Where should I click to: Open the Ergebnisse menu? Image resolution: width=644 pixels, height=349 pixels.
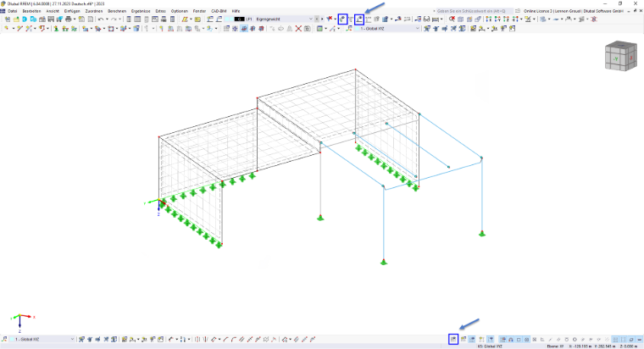point(141,11)
